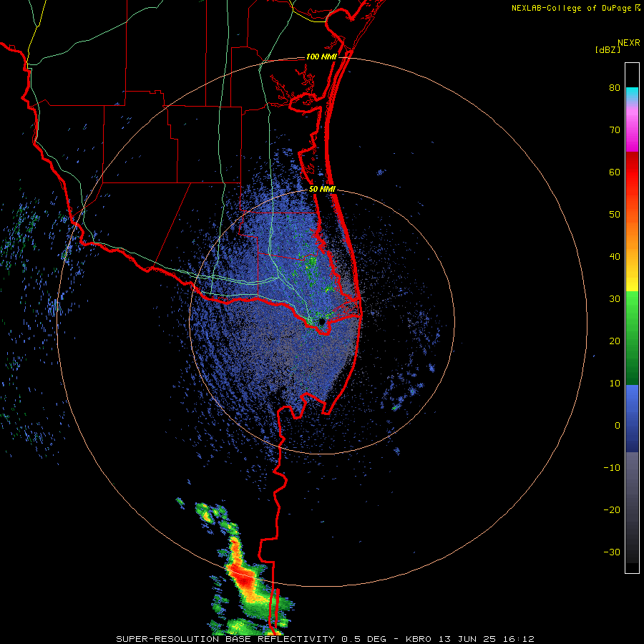The width and height of the screenshot is (644, 644).
Task: Click the 50 value on the dBZ scale
Action: (x=615, y=215)
